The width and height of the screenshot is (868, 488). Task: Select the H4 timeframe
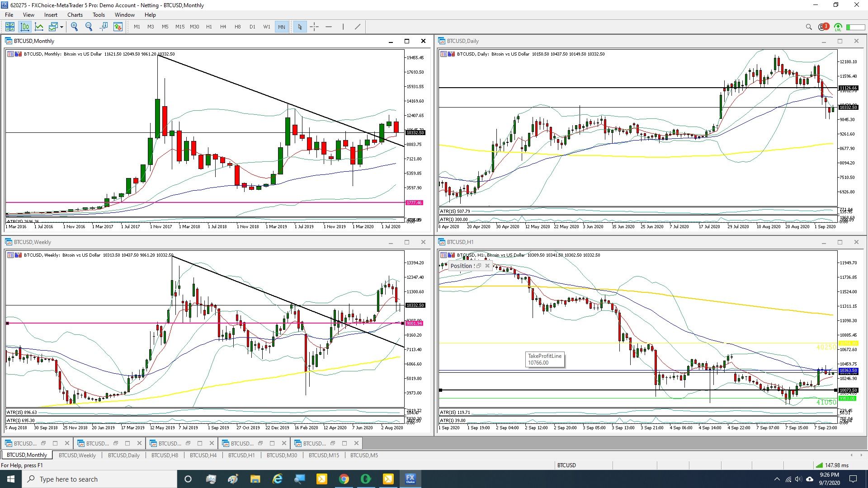click(223, 27)
